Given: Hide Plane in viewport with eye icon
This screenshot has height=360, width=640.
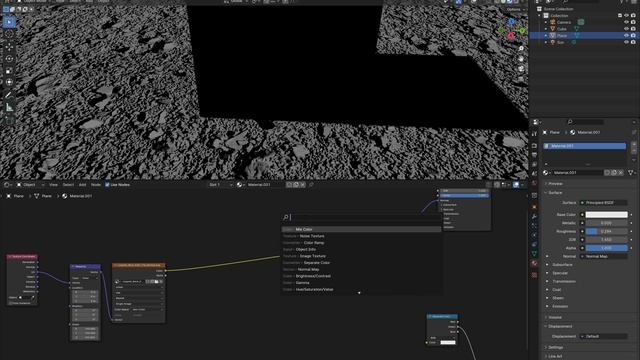Looking at the screenshot, I should (626, 36).
